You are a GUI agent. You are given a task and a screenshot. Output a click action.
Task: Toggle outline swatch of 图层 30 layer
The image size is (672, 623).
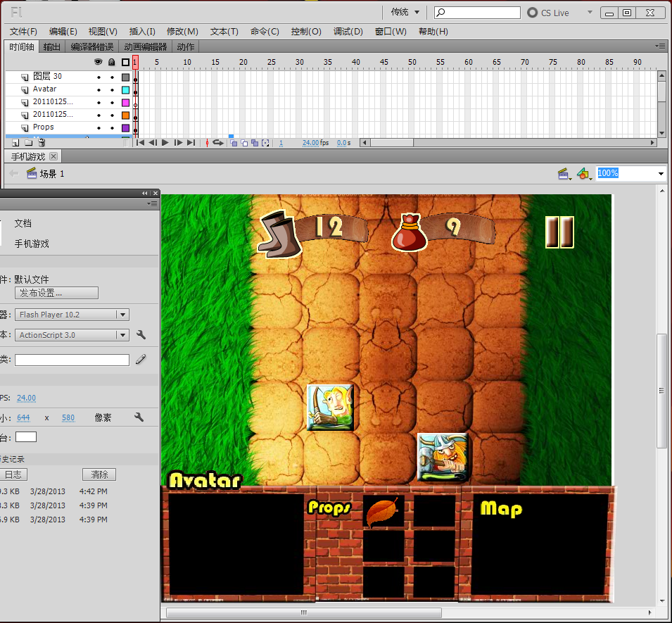[125, 77]
